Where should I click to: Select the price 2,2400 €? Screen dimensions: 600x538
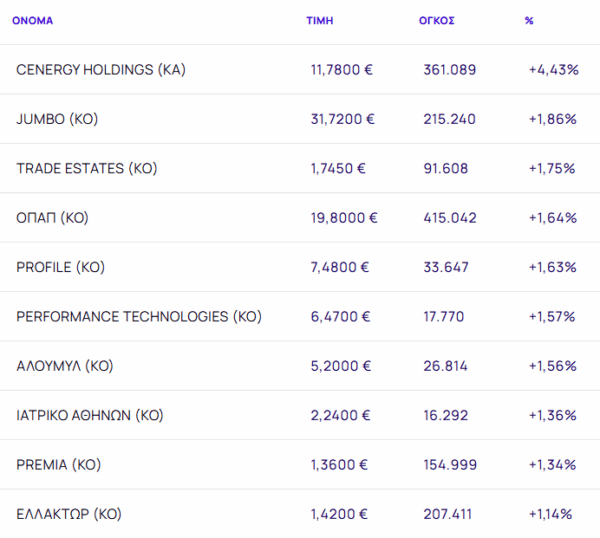[x=341, y=415]
